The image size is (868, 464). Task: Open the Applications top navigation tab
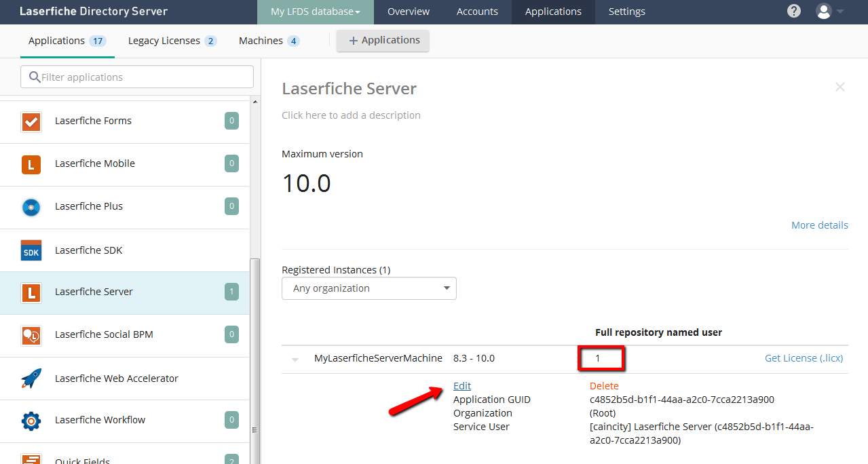point(553,12)
